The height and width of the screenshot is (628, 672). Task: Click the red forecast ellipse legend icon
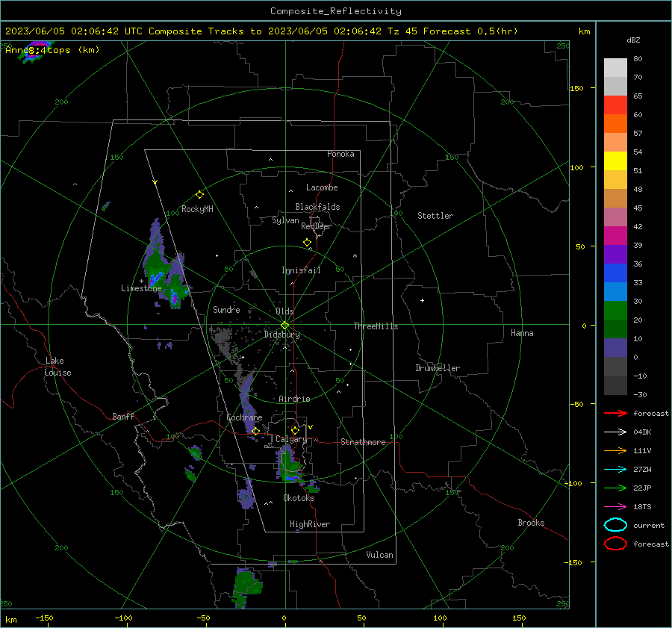tap(615, 544)
